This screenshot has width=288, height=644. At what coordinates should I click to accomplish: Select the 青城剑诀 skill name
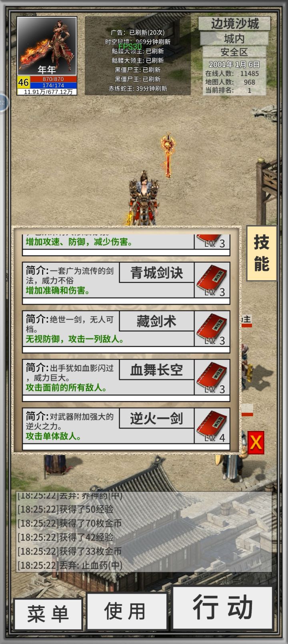click(x=157, y=273)
